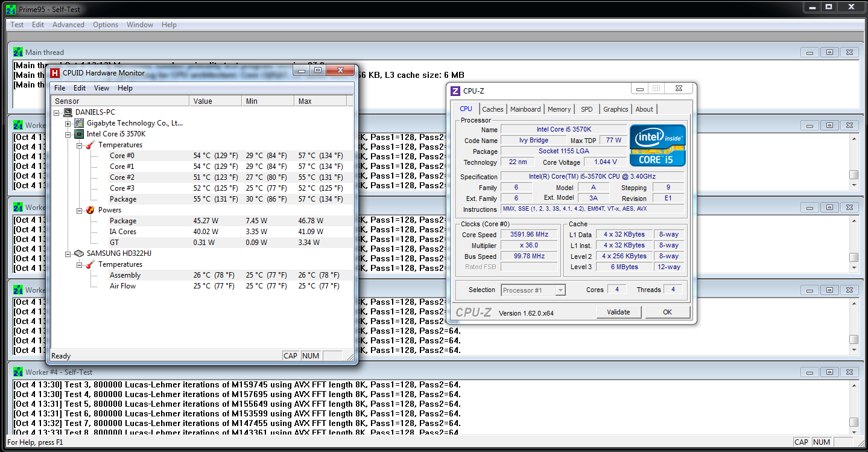The height and width of the screenshot is (452, 868).
Task: Collapse the DANIELS-PC tree node
Action: point(57,112)
